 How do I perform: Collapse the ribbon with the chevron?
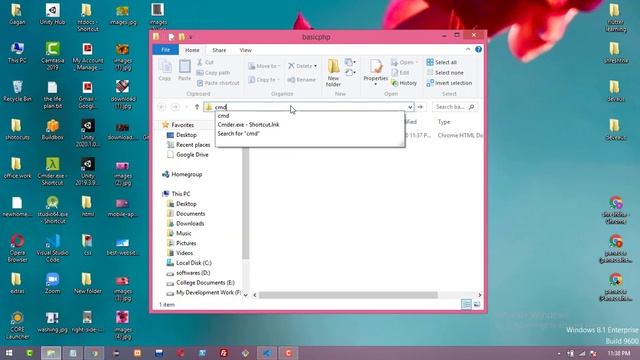point(468,49)
